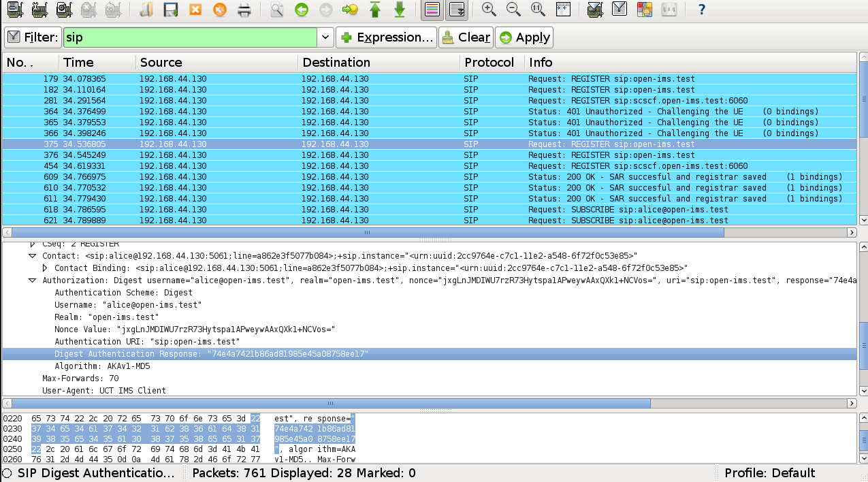Select packet 364 401 Unauthorized row
This screenshot has width=868, height=482.
pyautogui.click(x=430, y=112)
